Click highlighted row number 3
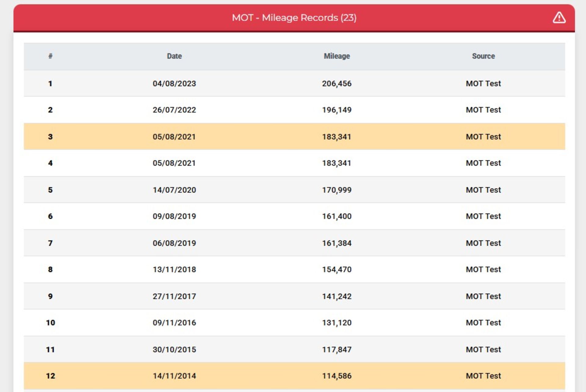The height and width of the screenshot is (392, 586). 50,137
